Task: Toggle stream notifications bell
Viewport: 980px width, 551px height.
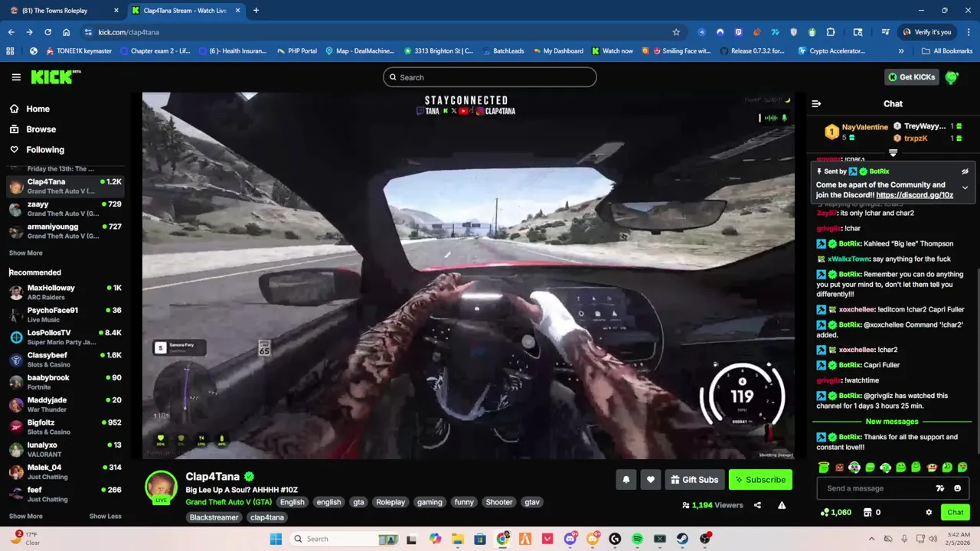Action: [x=626, y=480]
